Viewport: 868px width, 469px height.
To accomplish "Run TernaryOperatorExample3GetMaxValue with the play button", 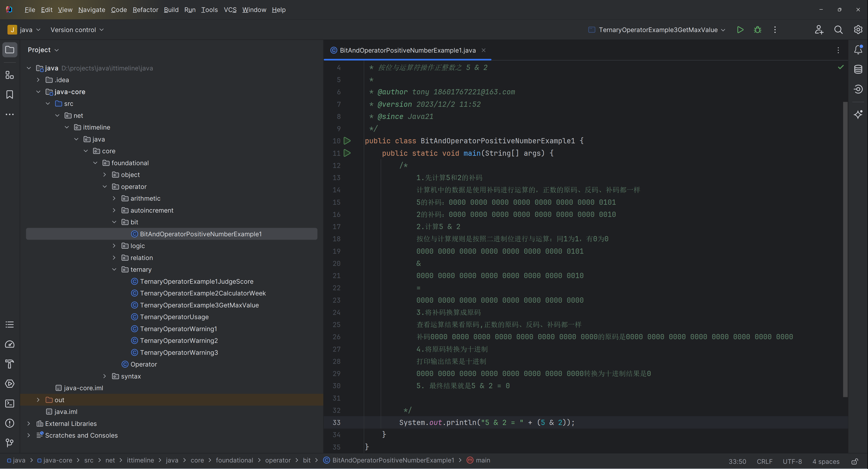I will click(740, 30).
